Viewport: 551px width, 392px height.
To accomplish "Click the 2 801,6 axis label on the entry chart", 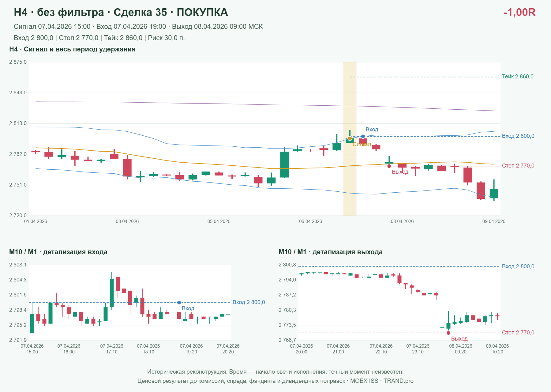I will point(18,295).
